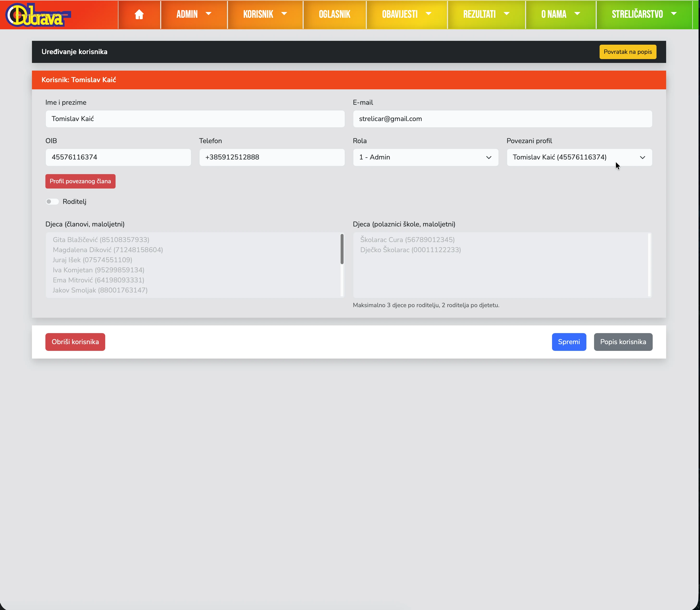Click Povratak na popis button
This screenshot has width=700, height=610.
click(x=627, y=52)
